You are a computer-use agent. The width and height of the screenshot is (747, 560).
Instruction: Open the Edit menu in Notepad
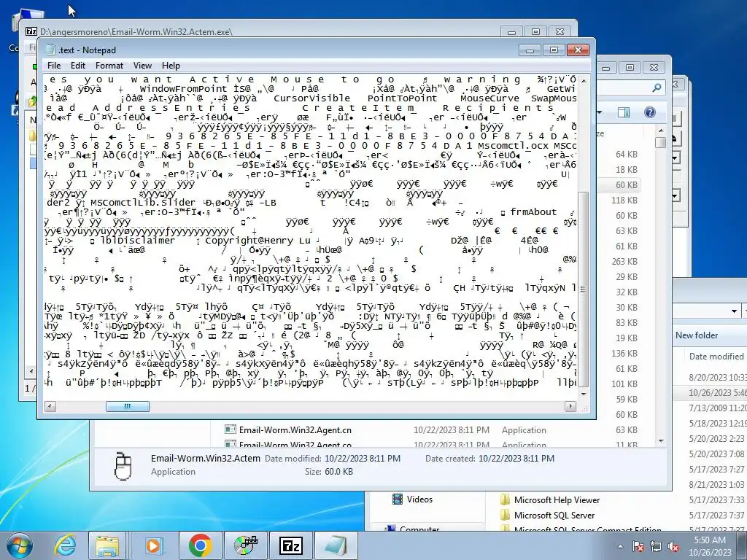point(77,66)
